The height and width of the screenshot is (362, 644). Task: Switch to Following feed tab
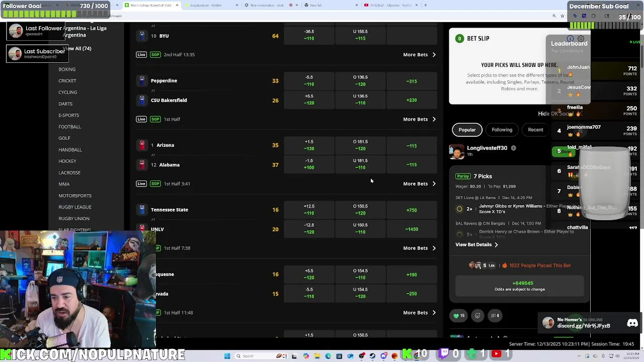pyautogui.click(x=502, y=130)
